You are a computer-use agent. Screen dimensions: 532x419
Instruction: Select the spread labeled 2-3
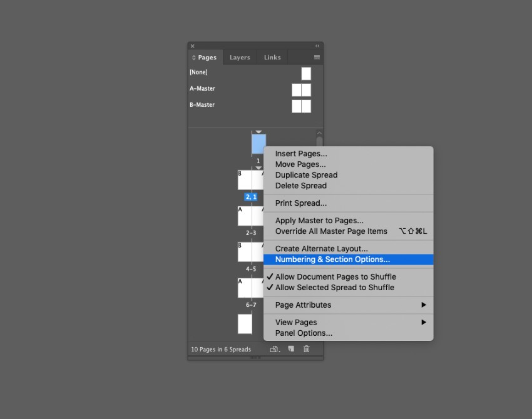click(x=250, y=216)
